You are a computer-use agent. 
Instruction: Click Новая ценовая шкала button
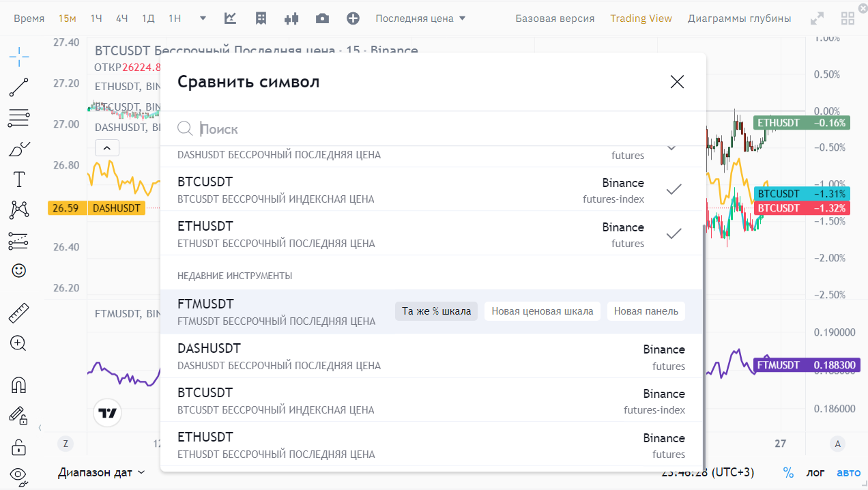[542, 311]
